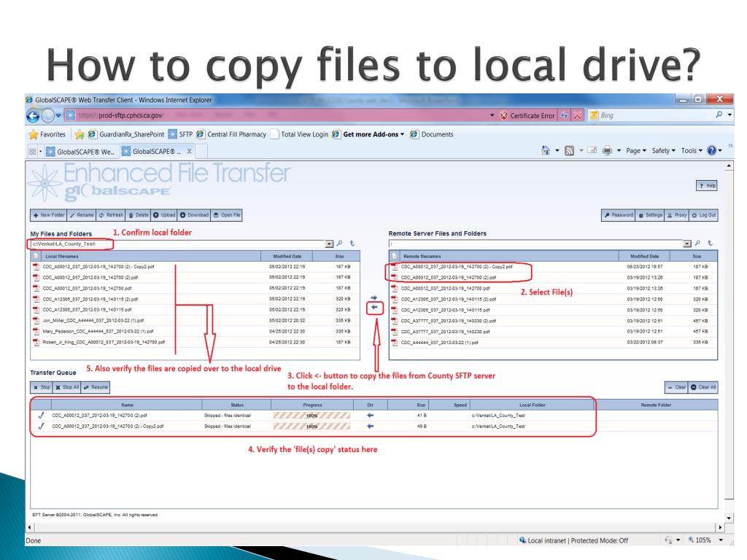
Task: Click the browser Print icon
Action: pos(607,151)
